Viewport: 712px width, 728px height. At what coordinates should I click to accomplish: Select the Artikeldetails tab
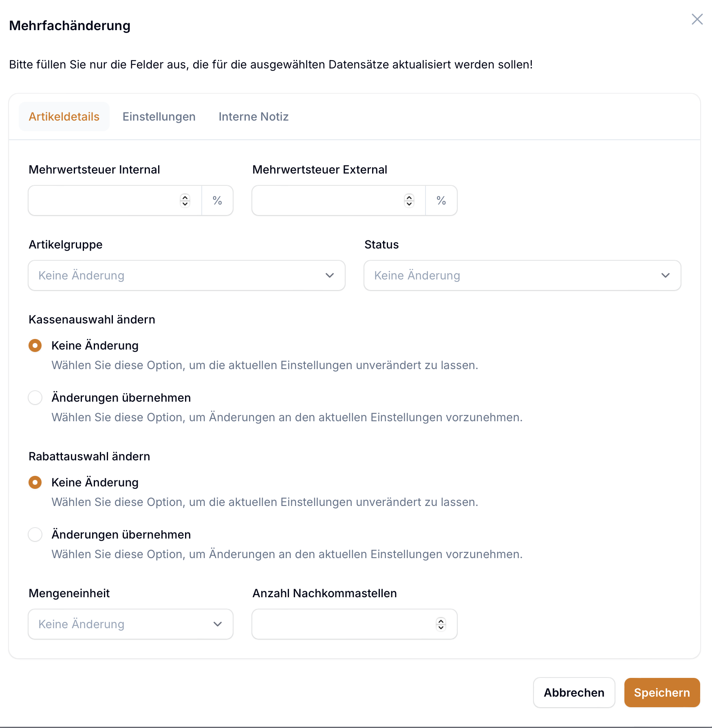click(x=64, y=117)
